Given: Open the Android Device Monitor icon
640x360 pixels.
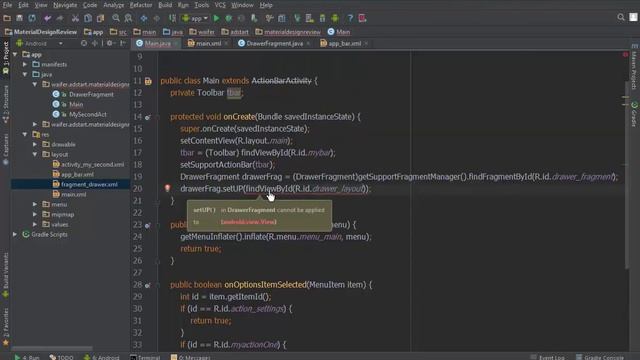Looking at the screenshot, I should 335,18.
